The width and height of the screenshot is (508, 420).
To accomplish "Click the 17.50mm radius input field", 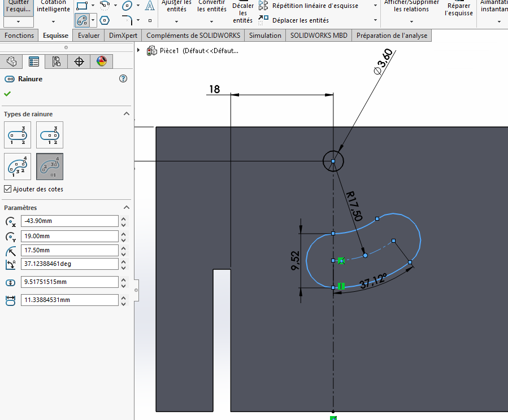I will (70, 250).
